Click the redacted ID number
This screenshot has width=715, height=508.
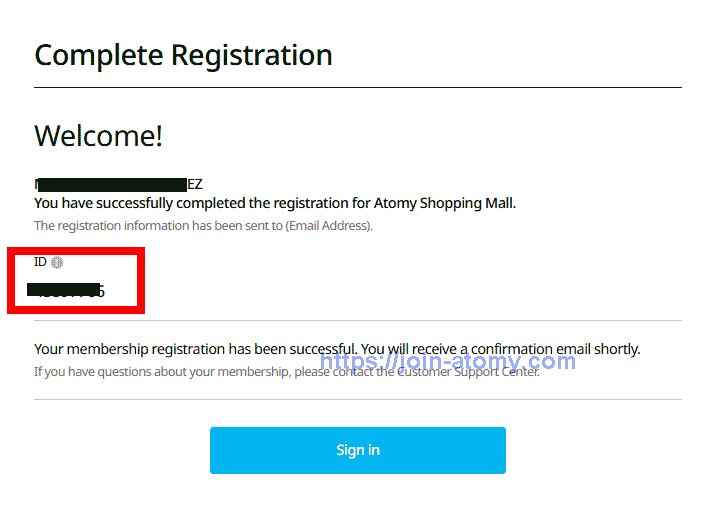coord(68,291)
